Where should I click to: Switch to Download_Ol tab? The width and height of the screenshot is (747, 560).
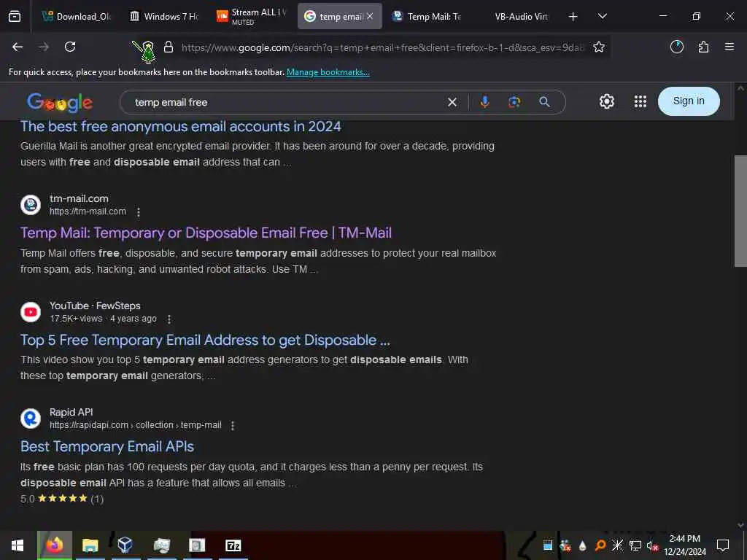(x=76, y=17)
